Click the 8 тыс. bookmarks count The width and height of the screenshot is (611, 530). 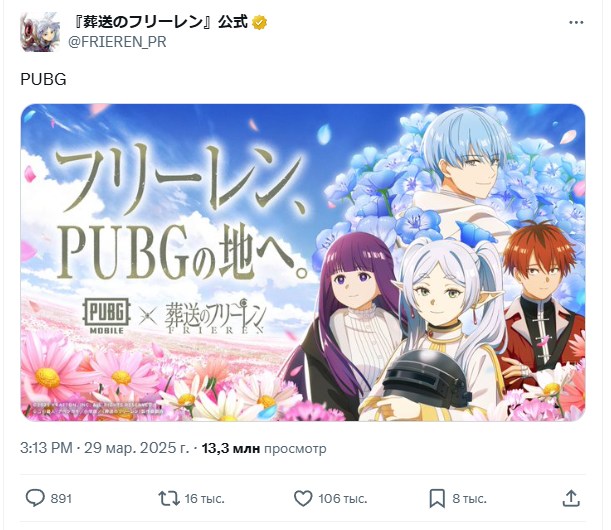tap(470, 499)
